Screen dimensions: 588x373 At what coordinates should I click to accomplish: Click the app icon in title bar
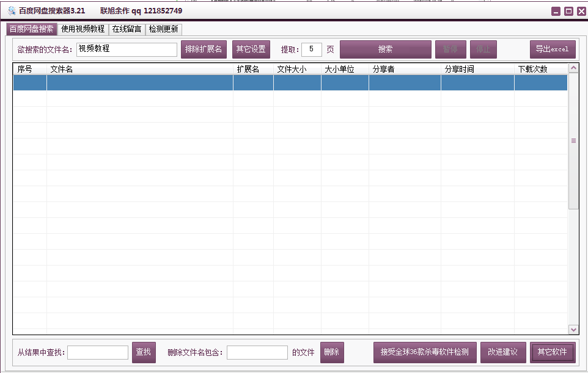(x=12, y=11)
